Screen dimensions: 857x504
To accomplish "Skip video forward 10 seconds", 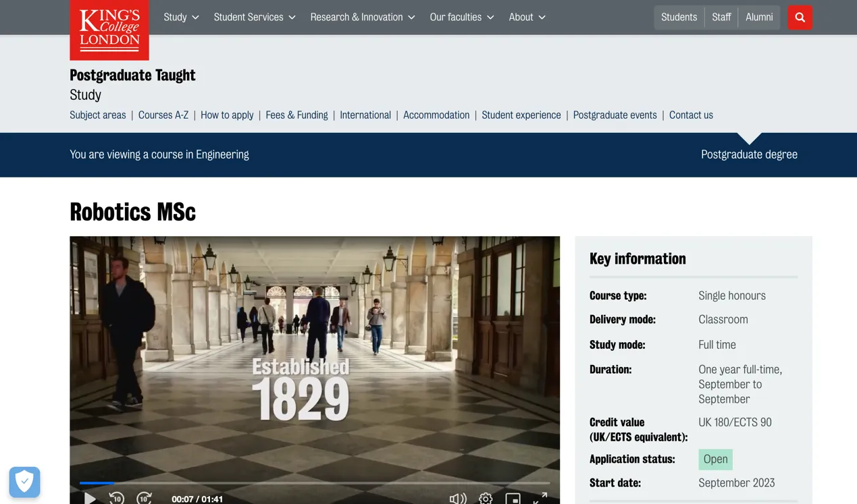I will click(144, 499).
